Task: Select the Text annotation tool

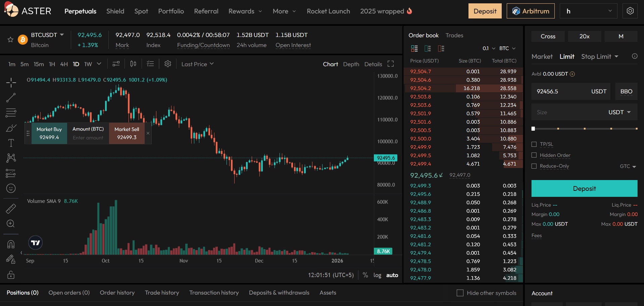Action: click(11, 143)
